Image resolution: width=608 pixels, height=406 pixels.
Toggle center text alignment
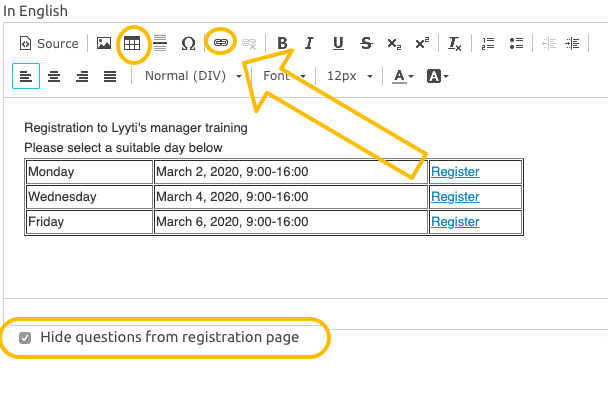click(x=54, y=76)
